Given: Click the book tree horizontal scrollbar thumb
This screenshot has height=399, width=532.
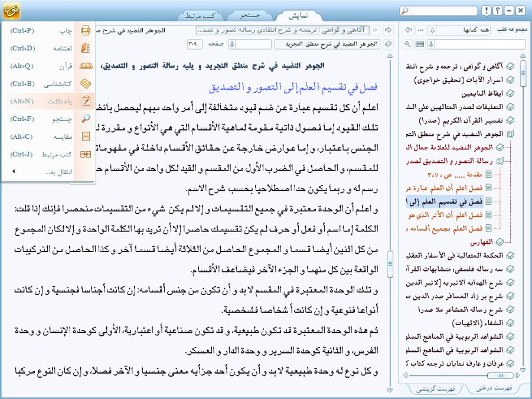Looking at the screenshot, I should point(501,375).
